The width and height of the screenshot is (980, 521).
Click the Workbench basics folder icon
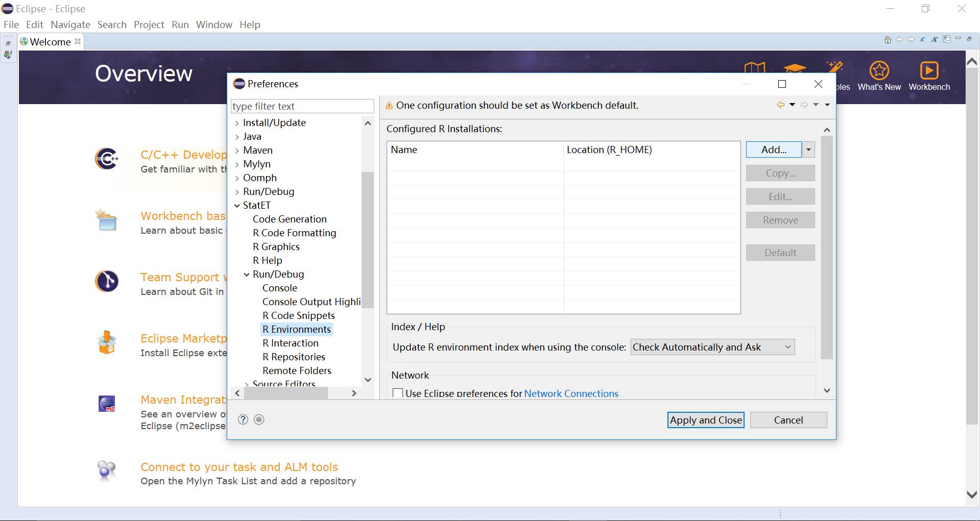(x=106, y=220)
